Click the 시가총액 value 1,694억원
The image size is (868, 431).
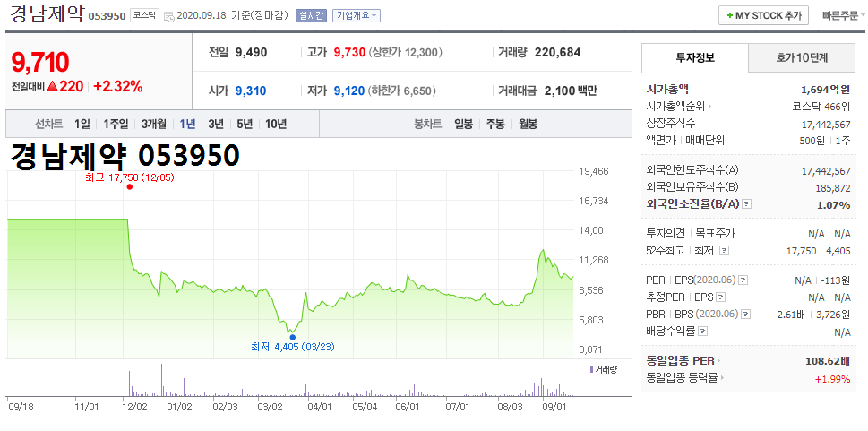[825, 90]
